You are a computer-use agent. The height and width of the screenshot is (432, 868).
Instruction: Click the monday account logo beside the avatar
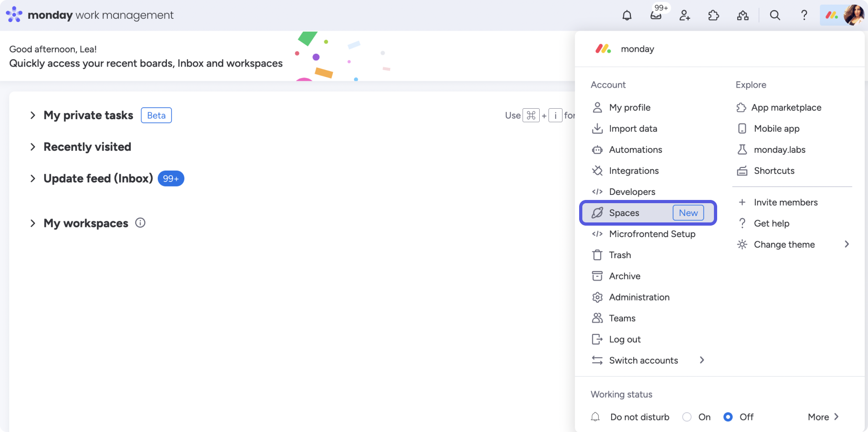(x=832, y=15)
